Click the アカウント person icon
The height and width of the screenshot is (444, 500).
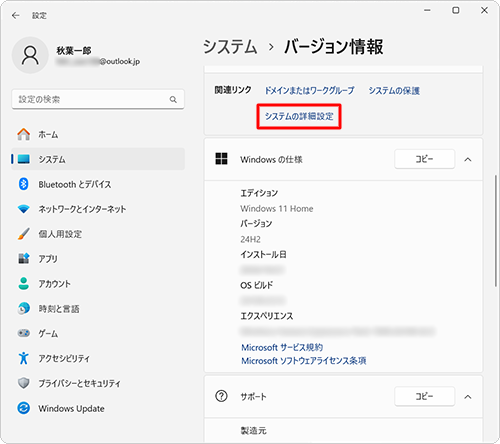pos(24,283)
